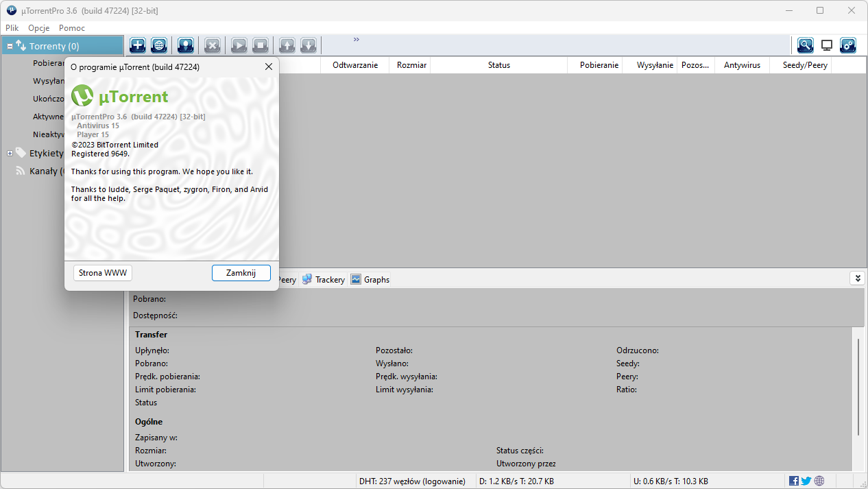Click the 'Zapisany w:' label
The width and height of the screenshot is (868, 489).
(x=156, y=438)
